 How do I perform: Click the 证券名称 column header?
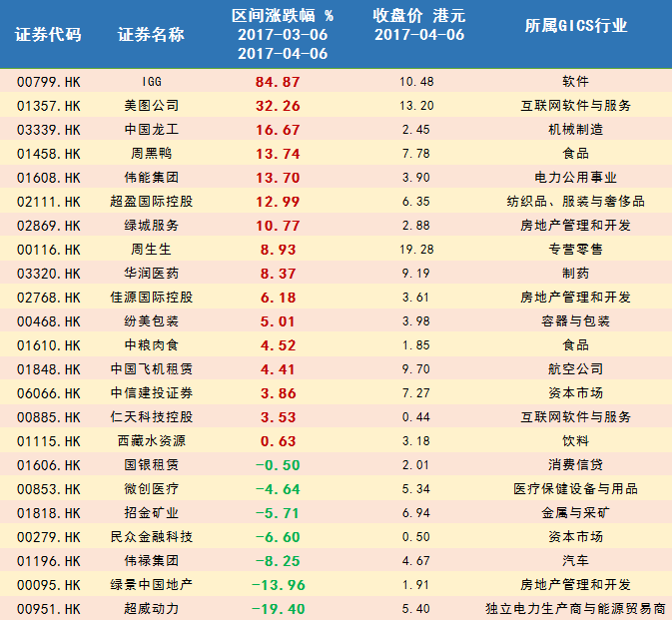pyautogui.click(x=152, y=34)
